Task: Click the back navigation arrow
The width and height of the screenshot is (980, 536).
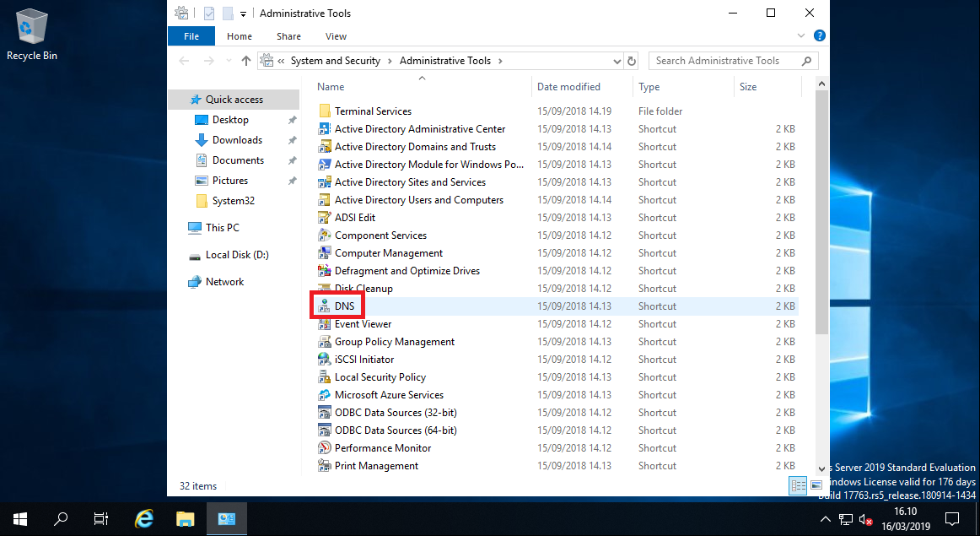Action: click(x=184, y=61)
